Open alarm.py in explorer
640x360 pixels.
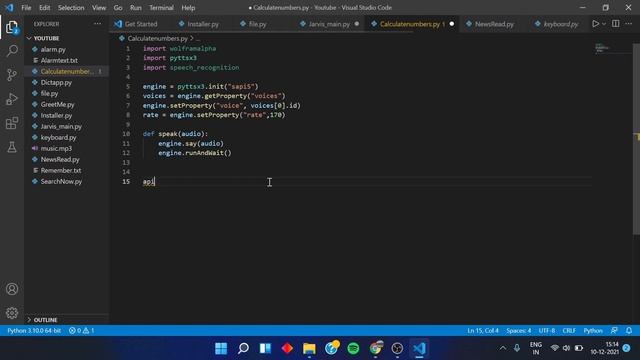tap(53, 49)
